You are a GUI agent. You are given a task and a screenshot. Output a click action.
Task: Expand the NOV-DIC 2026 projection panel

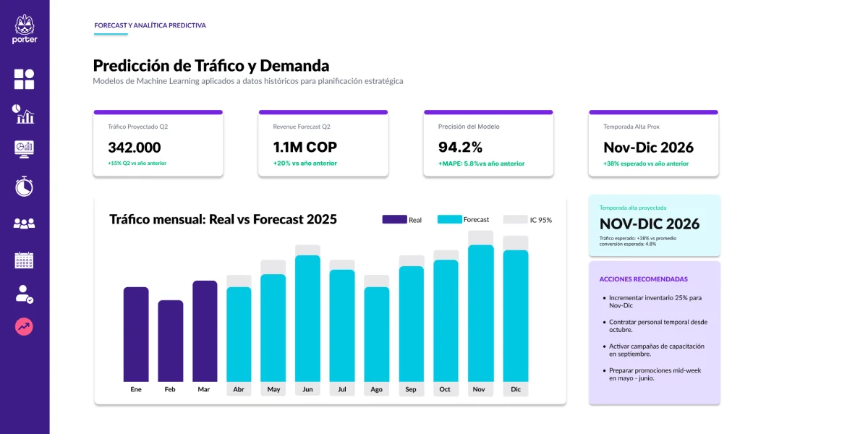point(654,226)
